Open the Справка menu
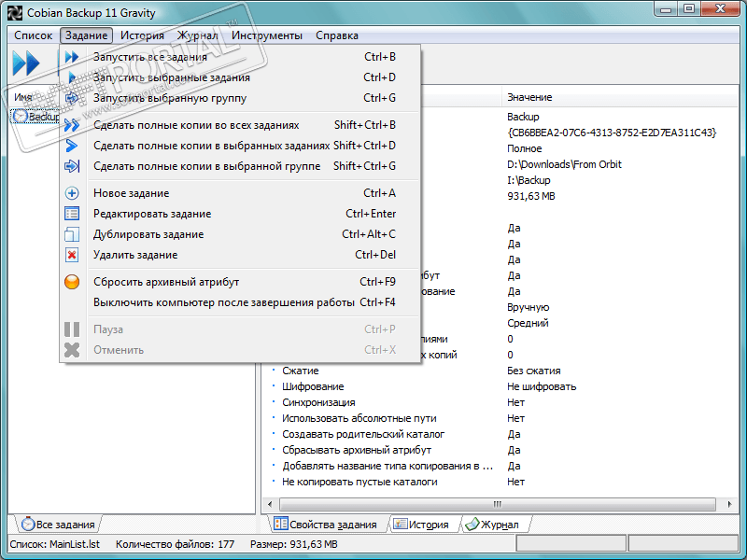The image size is (747, 560). coord(337,35)
